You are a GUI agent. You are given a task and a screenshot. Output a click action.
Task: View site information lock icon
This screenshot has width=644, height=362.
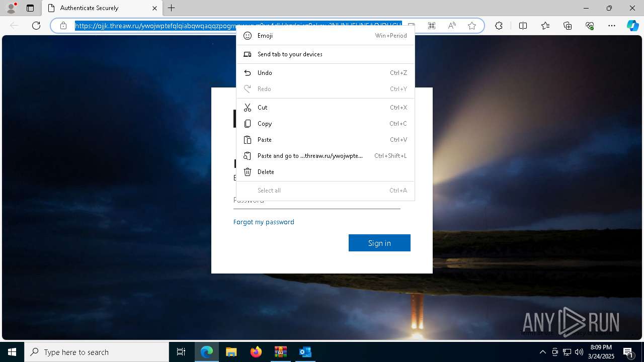tap(63, 26)
